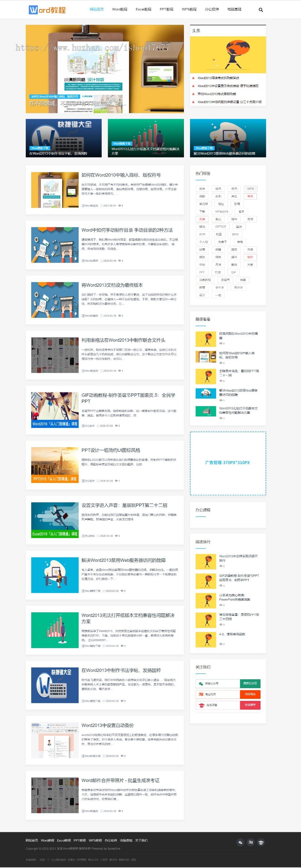The height and width of the screenshot is (868, 301).
Task: Open the blue Web服务器 banner card
Action: click(228, 138)
